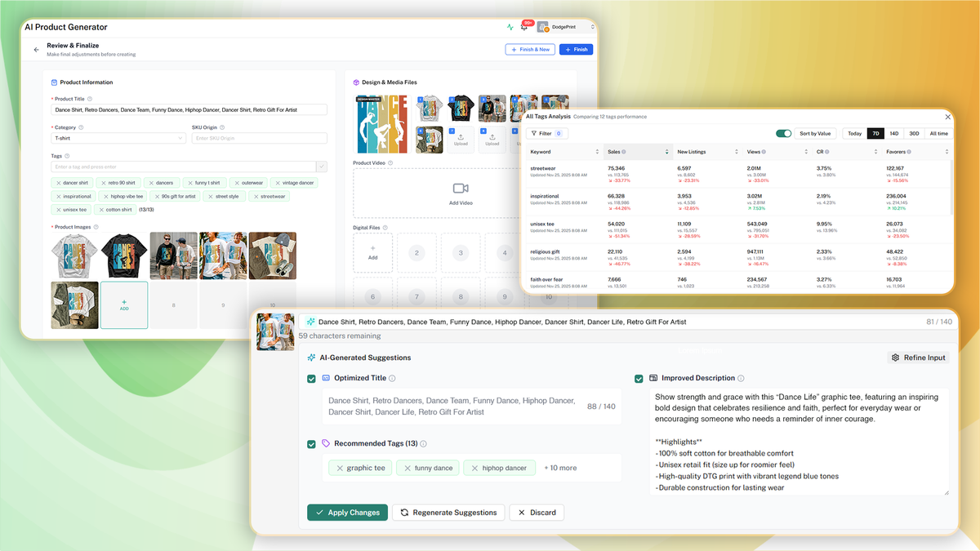The width and height of the screenshot is (980, 551).
Task: Close the All Tags Analysis panel
Action: tap(947, 116)
